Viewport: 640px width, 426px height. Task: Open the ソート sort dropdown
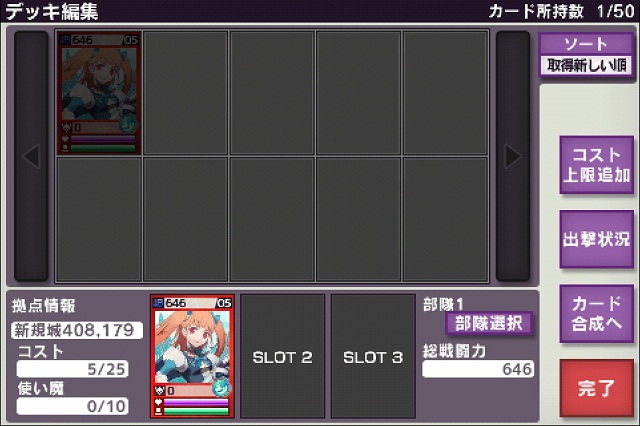(x=586, y=44)
